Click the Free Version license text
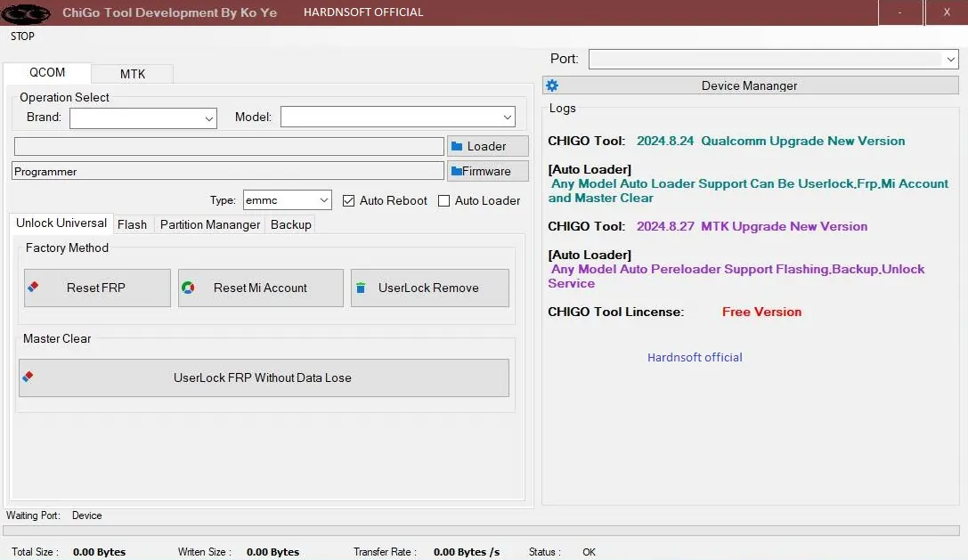 click(x=761, y=312)
